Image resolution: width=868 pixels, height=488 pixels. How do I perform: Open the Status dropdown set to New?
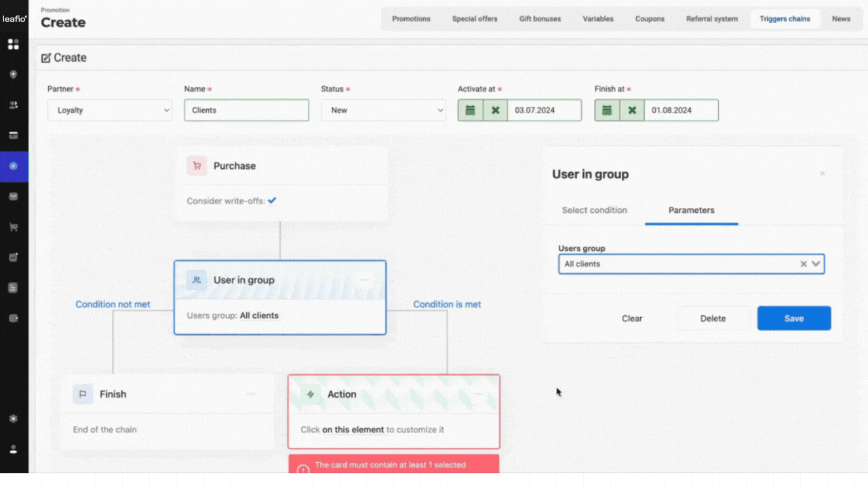pos(383,110)
